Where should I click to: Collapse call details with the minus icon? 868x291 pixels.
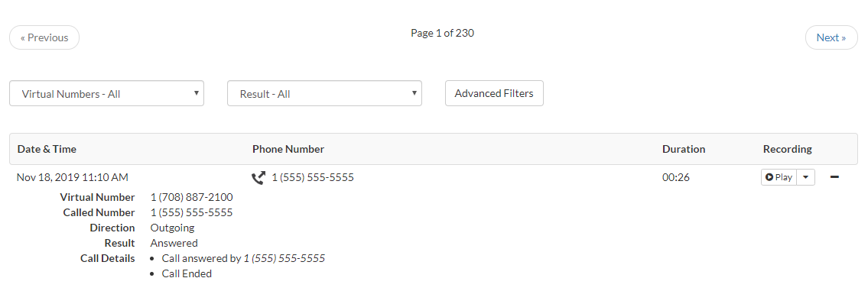click(x=835, y=177)
